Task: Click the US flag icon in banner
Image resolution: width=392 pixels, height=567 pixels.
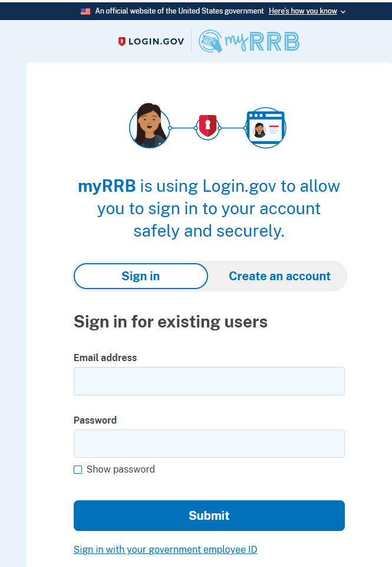Action: pos(85,11)
